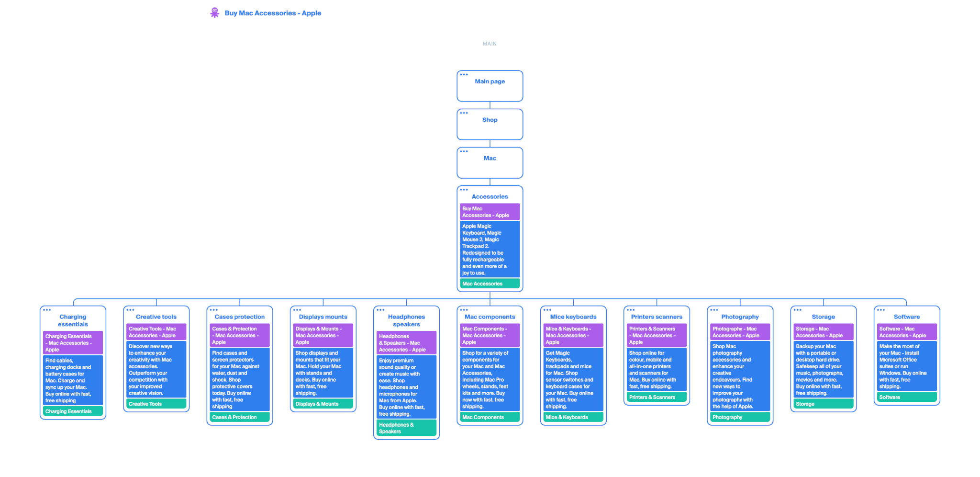Click the purple Creative Tools - Mac Accessories block
The height and width of the screenshot is (477, 980).
click(x=156, y=332)
